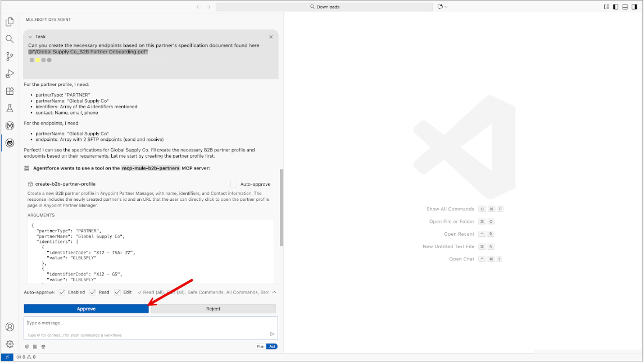Click the Approve button
The height and width of the screenshot is (362, 644).
pyautogui.click(x=86, y=308)
